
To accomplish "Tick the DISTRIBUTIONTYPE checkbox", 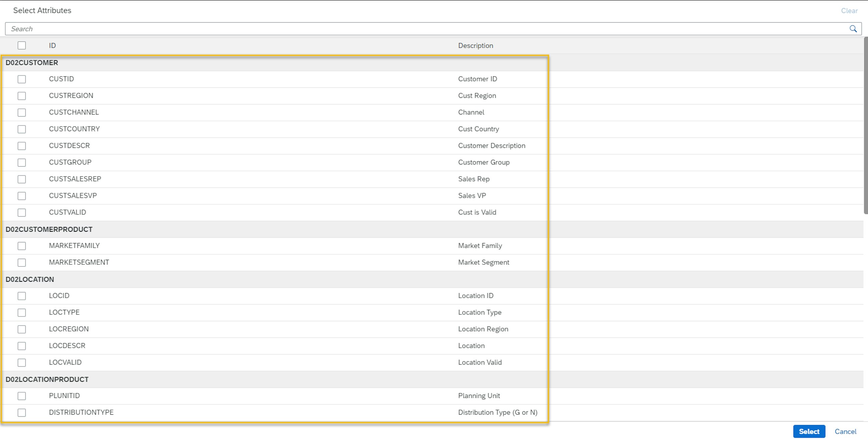I will click(22, 412).
